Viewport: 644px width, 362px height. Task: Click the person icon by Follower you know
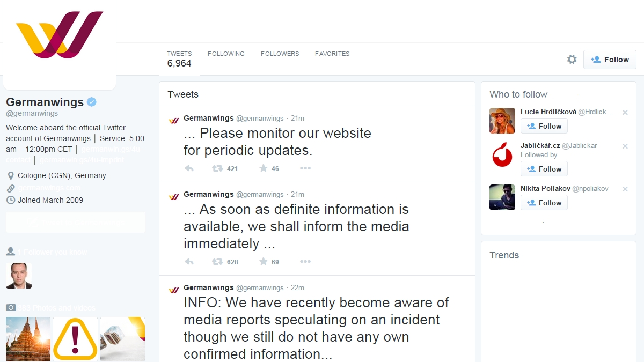click(x=10, y=252)
